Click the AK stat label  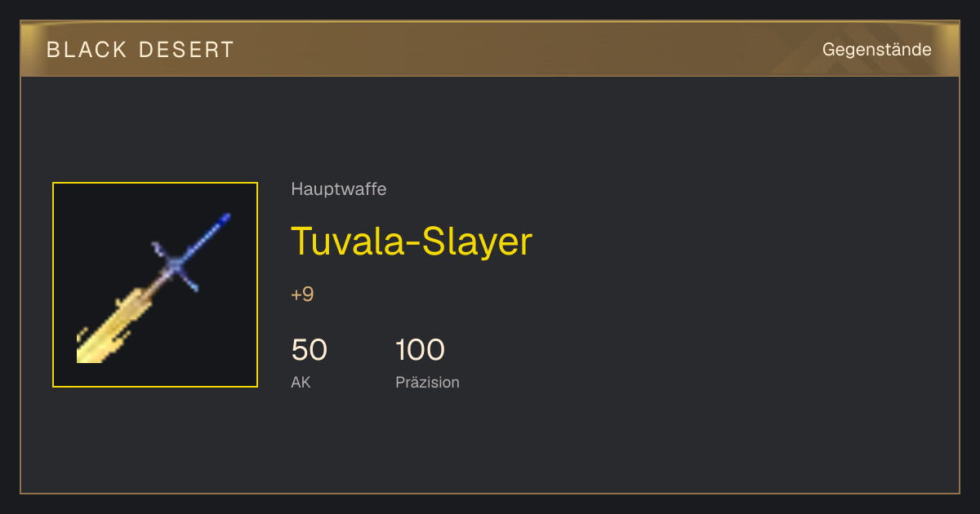(301, 382)
